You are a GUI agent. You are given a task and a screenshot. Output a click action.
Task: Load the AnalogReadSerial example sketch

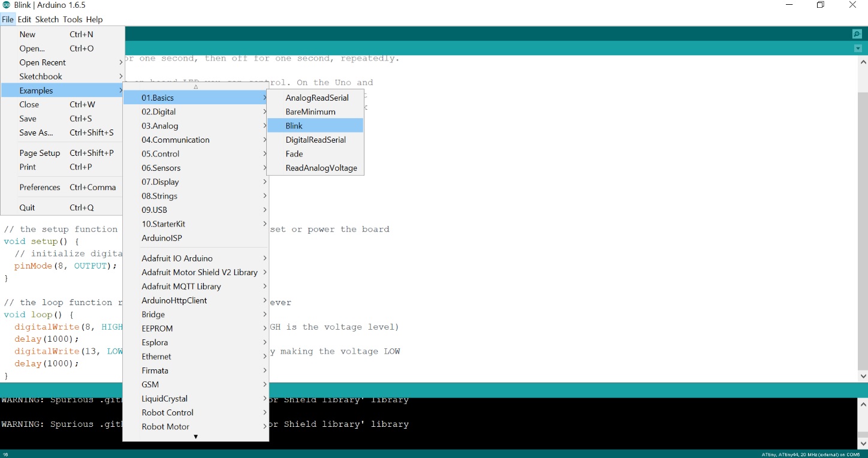[315, 98]
